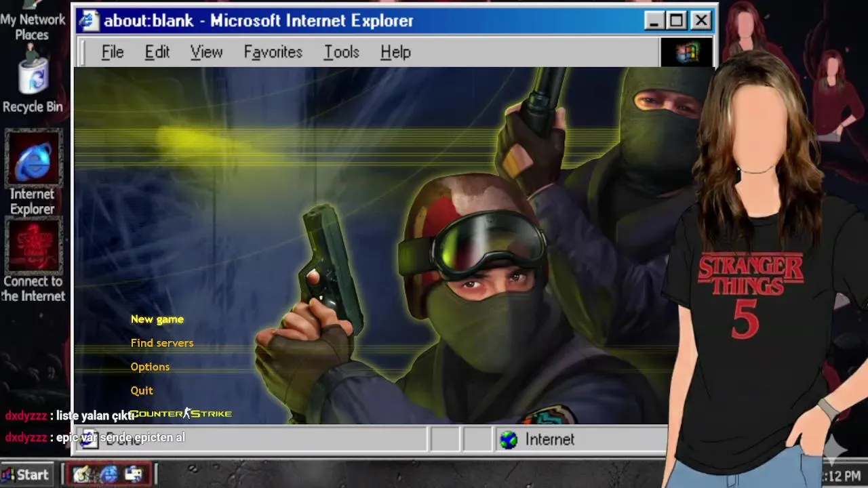Open the View menu
The height and width of the screenshot is (488, 868).
(206, 52)
